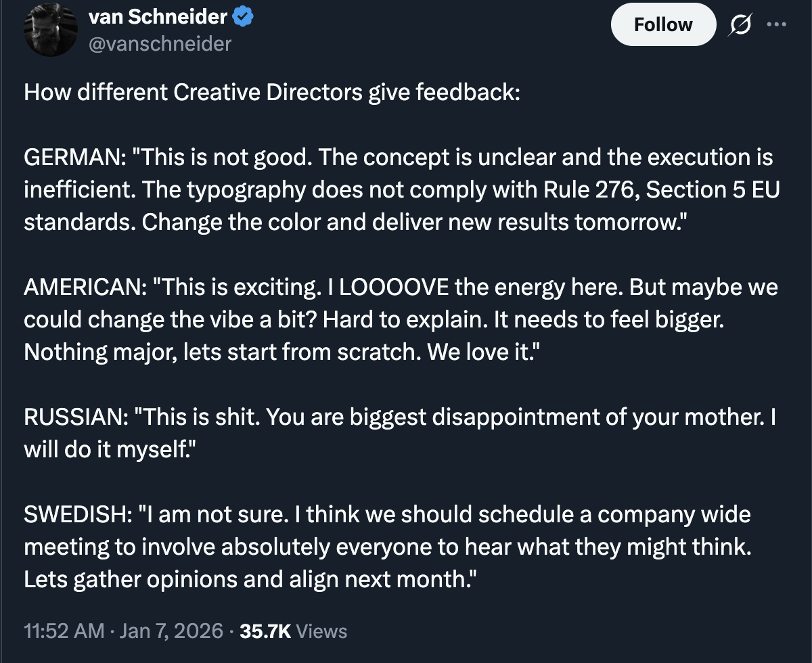This screenshot has height=663, width=812.
Task: Open the Grok actions icon beside Follow
Action: 738,24
